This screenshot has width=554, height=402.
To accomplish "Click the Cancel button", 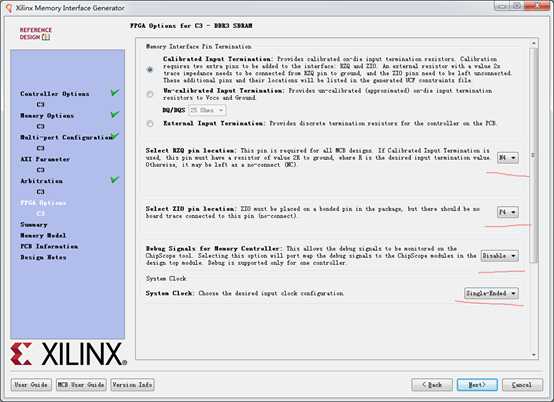I will pos(522,385).
